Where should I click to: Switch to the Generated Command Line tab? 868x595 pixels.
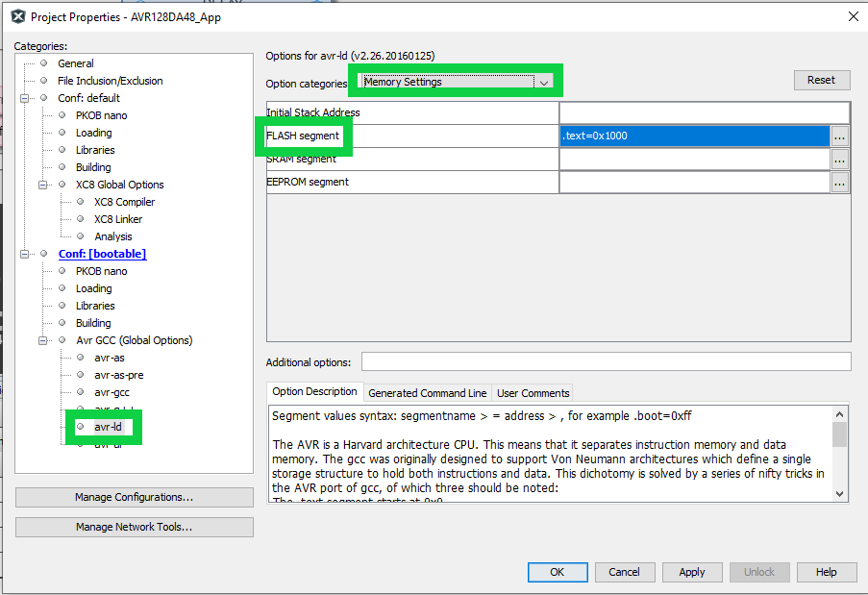427,393
